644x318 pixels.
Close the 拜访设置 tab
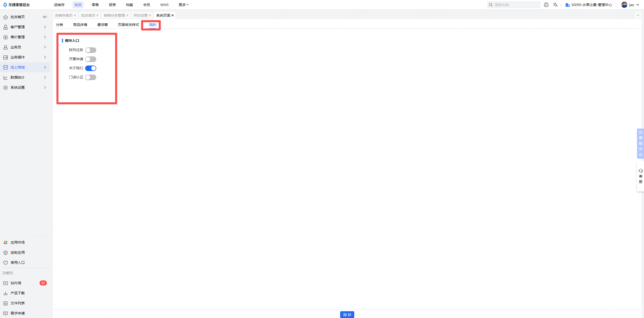(x=150, y=15)
